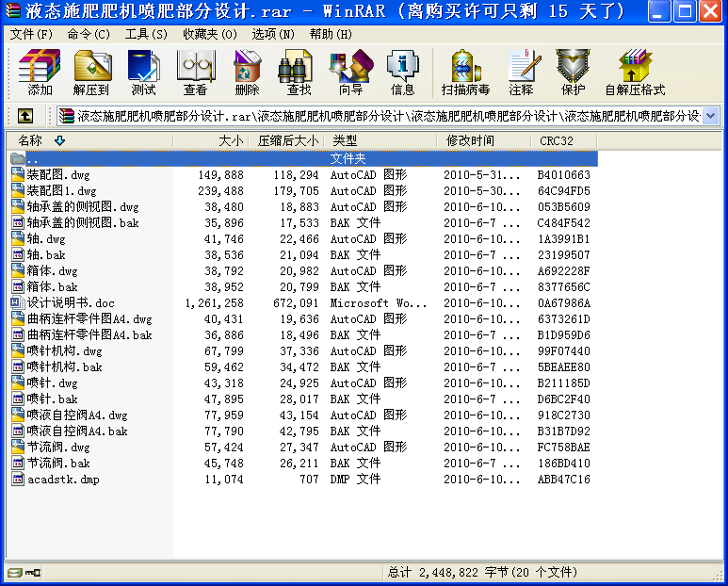The image size is (728, 586).
Task: Select 曲柄连杆零件图A4.dwg file
Action: tap(89, 319)
